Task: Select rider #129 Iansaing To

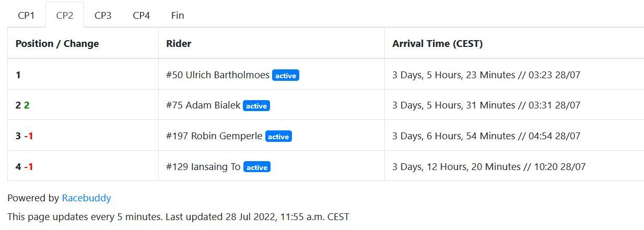Action: click(203, 167)
